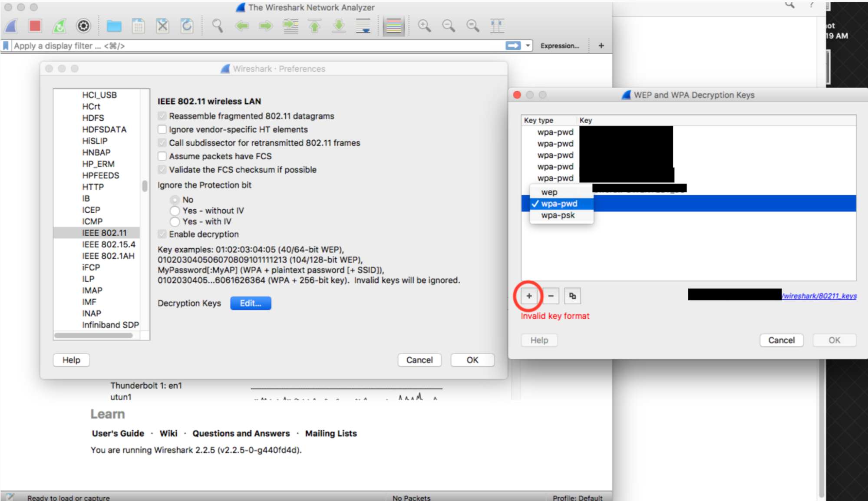Enable Assume packets have FCS
Image resolution: width=868 pixels, height=501 pixels.
pos(164,156)
